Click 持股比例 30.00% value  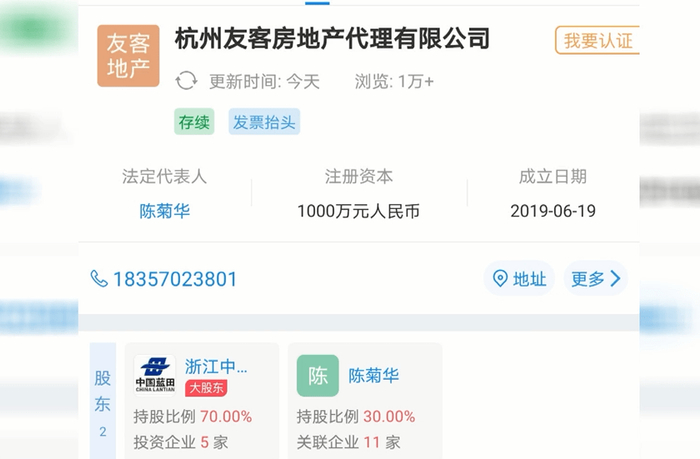coord(389,417)
